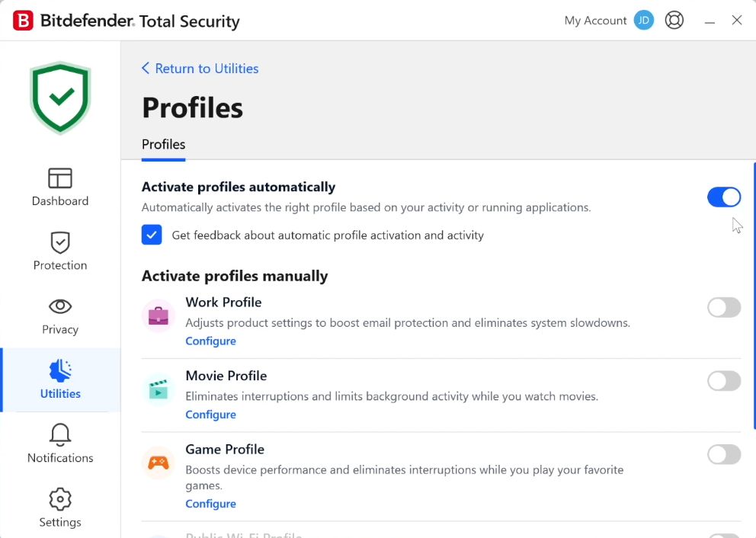The height and width of the screenshot is (538, 756).
Task: Click the JD account avatar
Action: [644, 21]
